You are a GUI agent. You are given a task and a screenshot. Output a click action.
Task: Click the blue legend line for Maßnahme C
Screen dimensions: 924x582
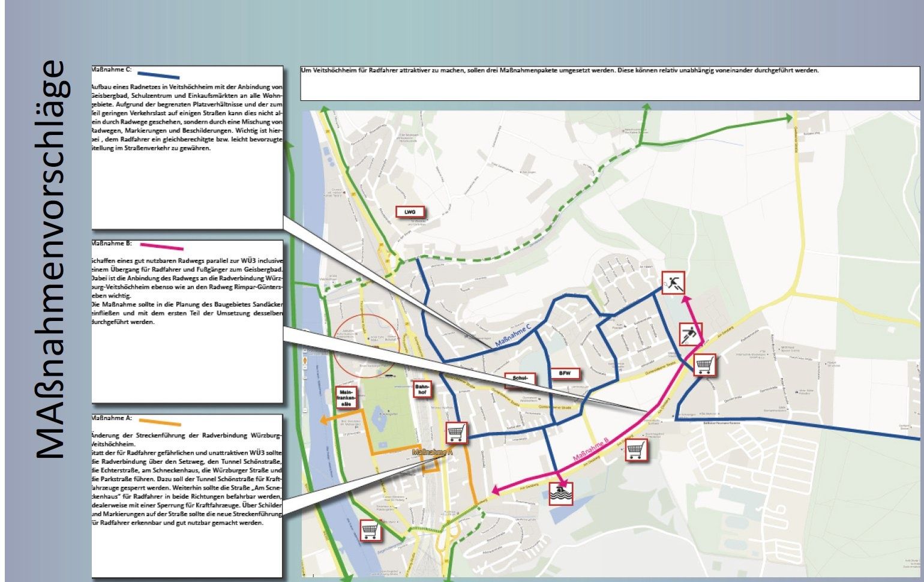(x=158, y=76)
